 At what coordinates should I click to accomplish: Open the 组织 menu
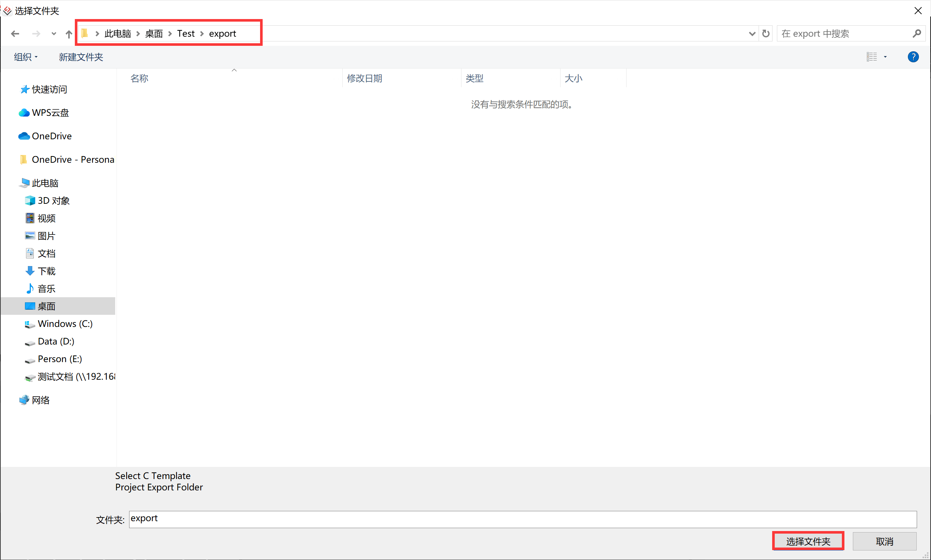pyautogui.click(x=26, y=57)
